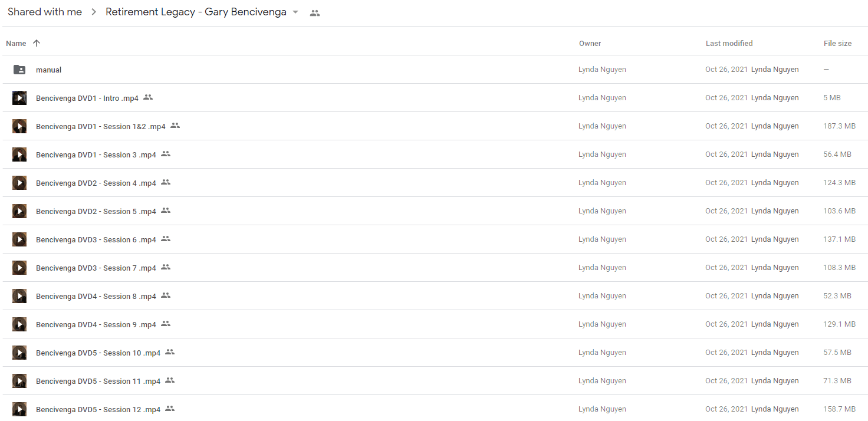Click shared-people icon beside DVD1 Session 3

point(166,154)
